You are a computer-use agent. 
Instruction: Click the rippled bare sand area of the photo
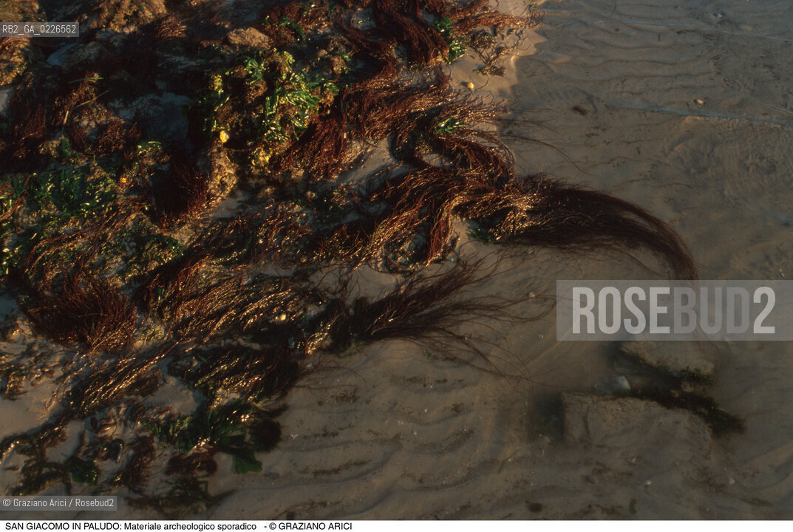(x=665, y=111)
